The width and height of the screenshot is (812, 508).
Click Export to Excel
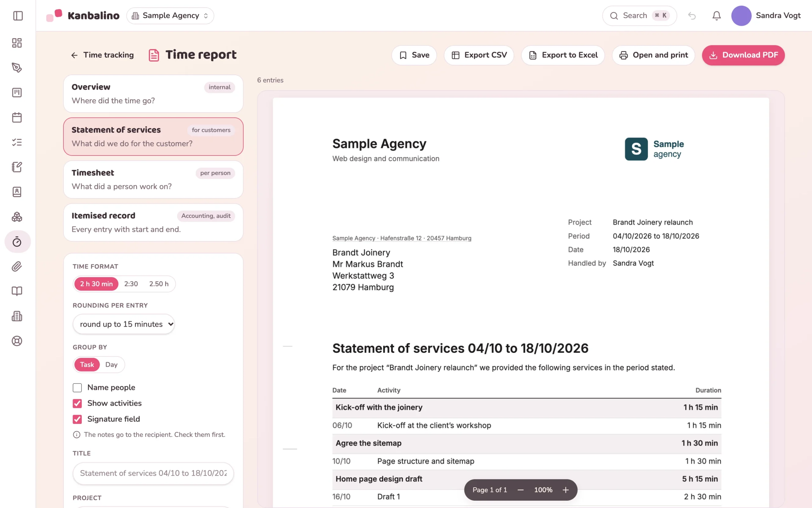563,55
